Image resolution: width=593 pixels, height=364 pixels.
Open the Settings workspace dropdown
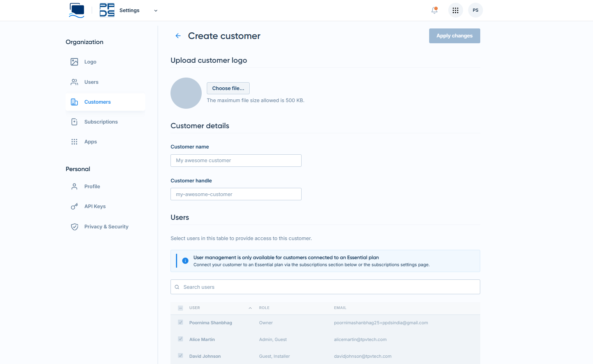155,11
